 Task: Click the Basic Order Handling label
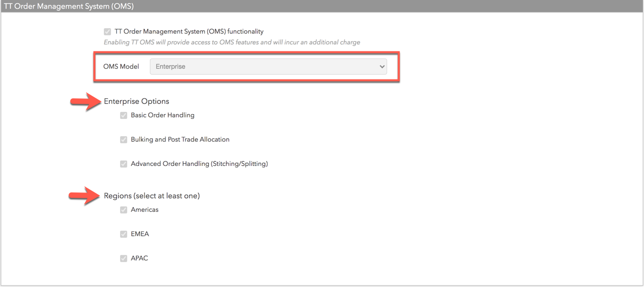163,115
